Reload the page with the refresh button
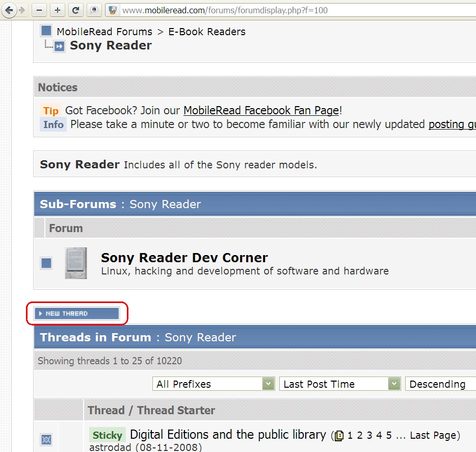Screen dimensions: 476x452 pyautogui.click(x=76, y=10)
